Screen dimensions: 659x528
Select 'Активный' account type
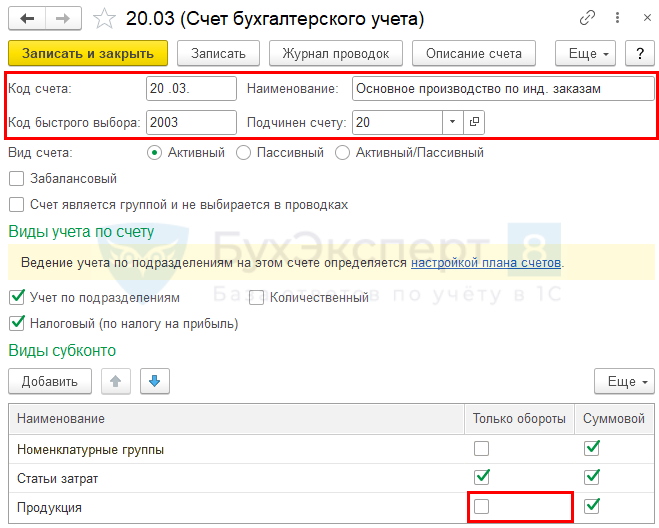(155, 153)
